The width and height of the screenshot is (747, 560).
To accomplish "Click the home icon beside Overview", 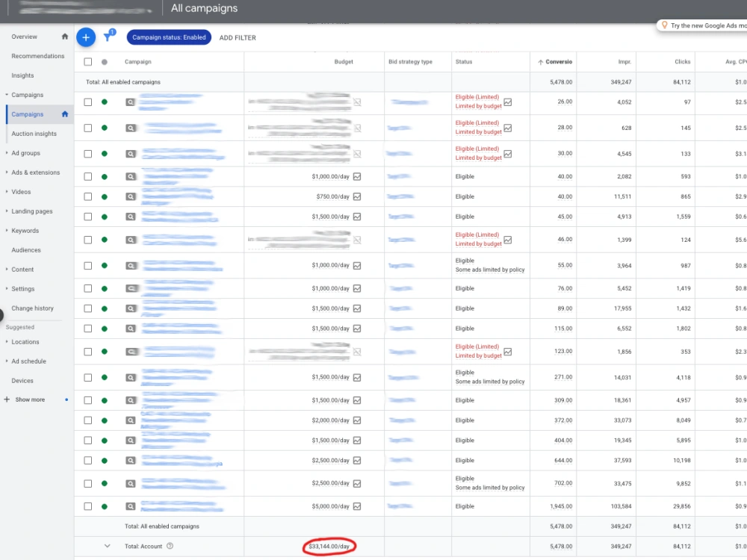I will (65, 36).
